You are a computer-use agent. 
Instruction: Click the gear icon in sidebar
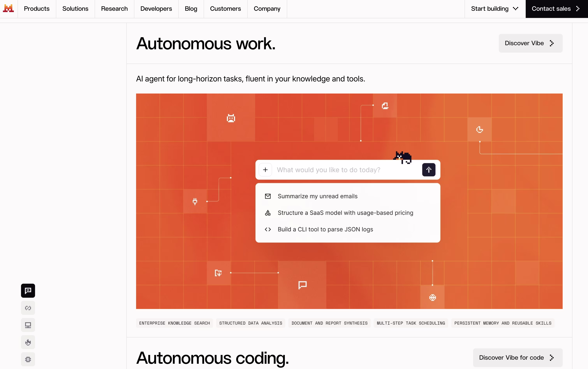pos(28,359)
